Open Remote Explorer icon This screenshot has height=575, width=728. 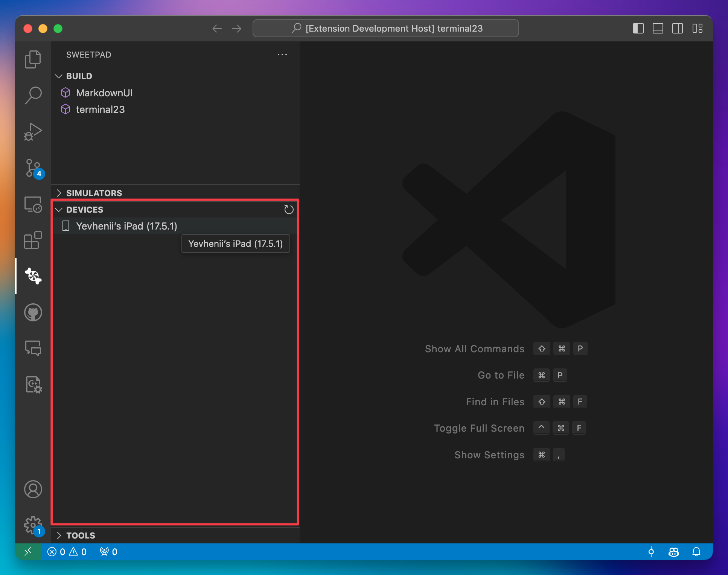33,205
